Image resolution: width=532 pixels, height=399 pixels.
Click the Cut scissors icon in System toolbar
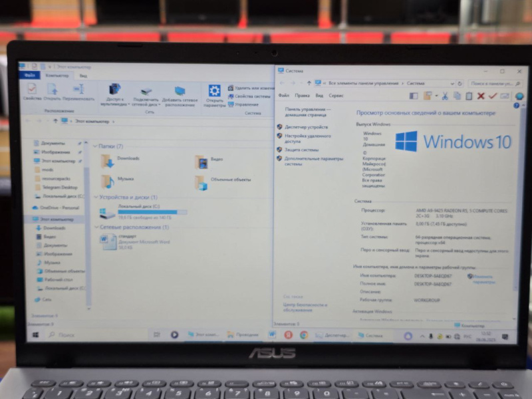pos(444,96)
